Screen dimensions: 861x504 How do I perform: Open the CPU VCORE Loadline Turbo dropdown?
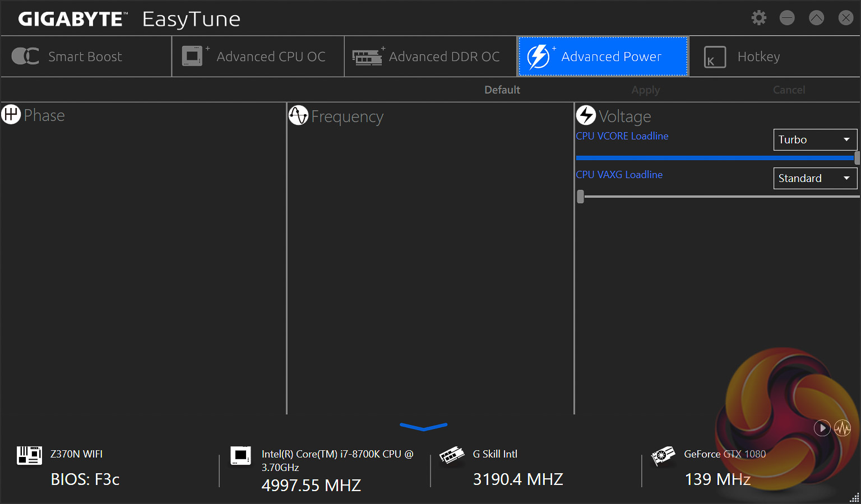pyautogui.click(x=815, y=139)
